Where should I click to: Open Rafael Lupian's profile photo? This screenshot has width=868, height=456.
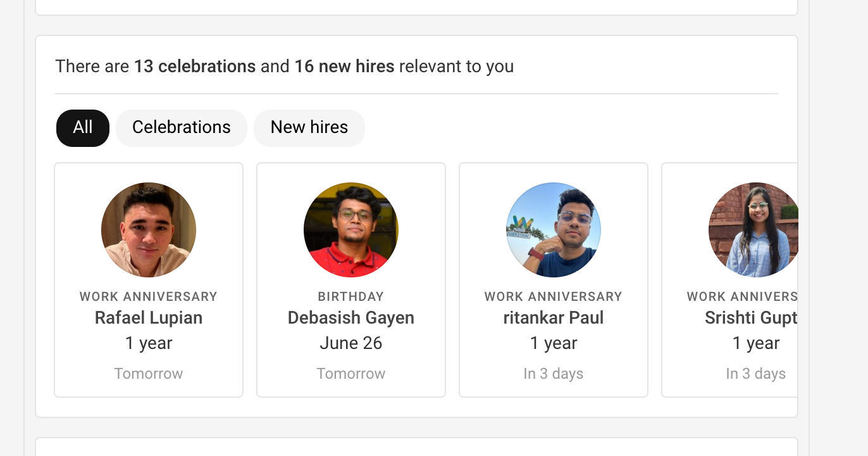[x=149, y=230]
